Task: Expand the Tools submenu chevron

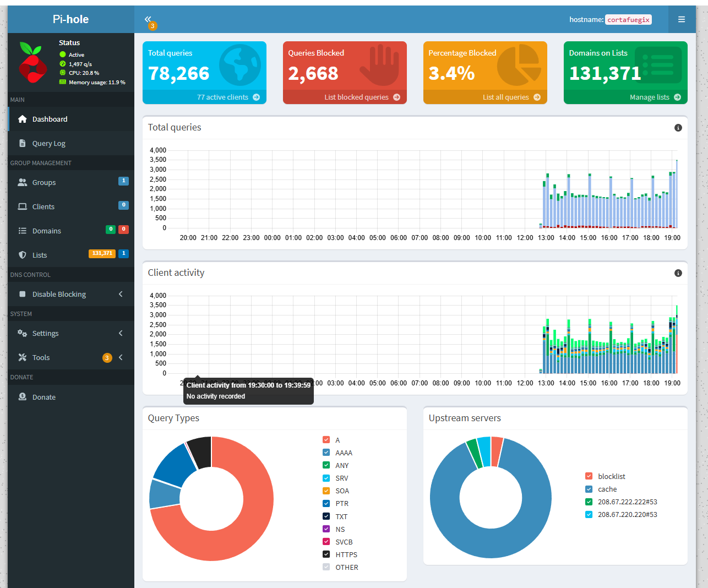Action: [x=121, y=357]
